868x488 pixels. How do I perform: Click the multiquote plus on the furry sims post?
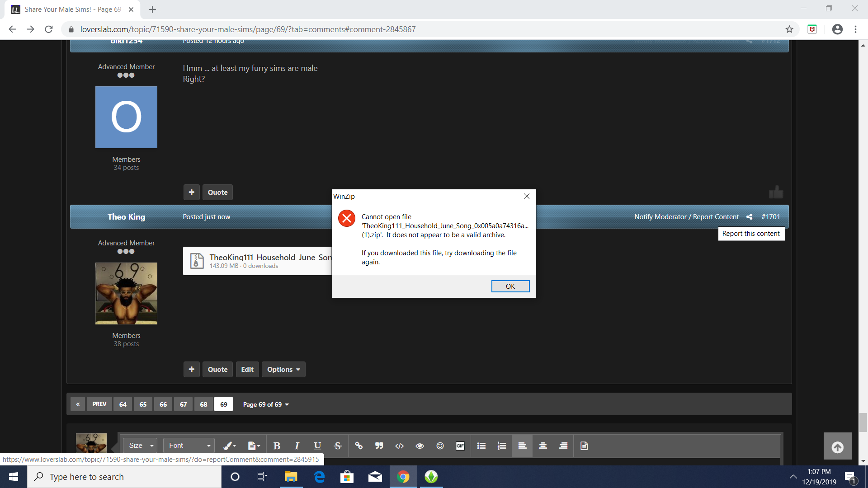(x=192, y=192)
